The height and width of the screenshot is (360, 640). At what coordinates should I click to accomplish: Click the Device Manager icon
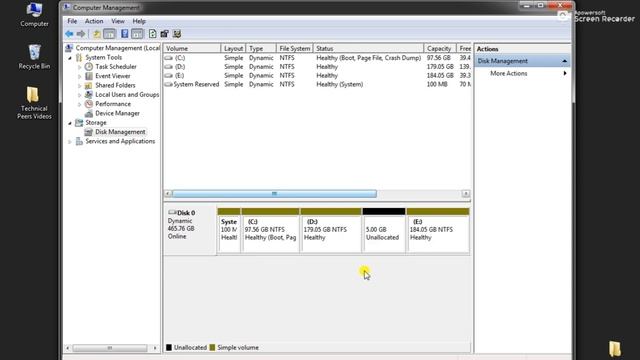(x=89, y=113)
